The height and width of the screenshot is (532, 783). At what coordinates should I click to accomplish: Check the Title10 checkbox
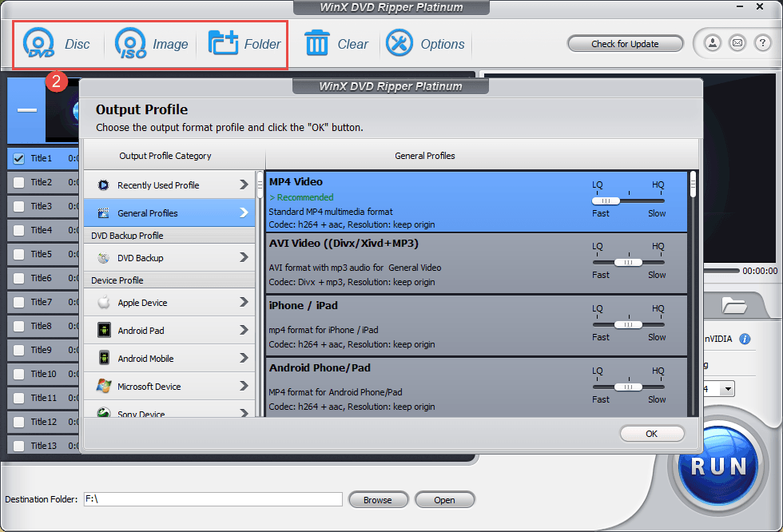tap(19, 374)
